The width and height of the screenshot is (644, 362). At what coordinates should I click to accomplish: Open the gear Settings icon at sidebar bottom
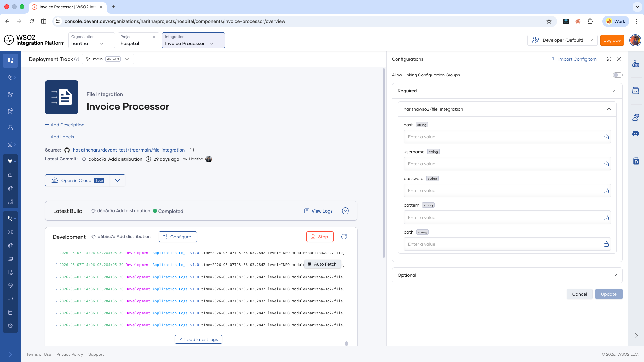click(10, 326)
